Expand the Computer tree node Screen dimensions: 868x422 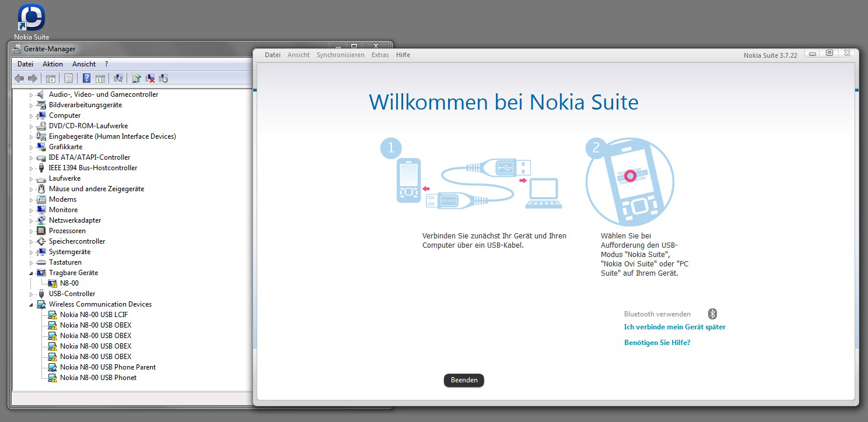tap(32, 115)
